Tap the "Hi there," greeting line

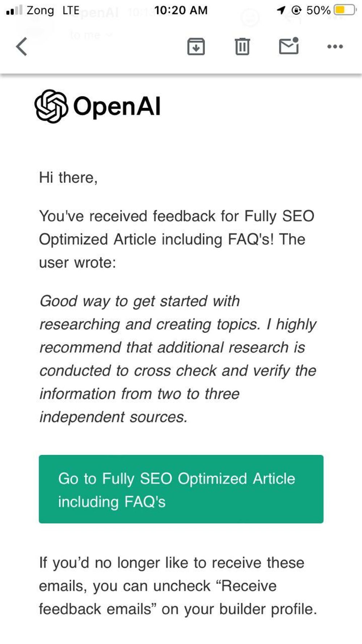pyautogui.click(x=68, y=178)
